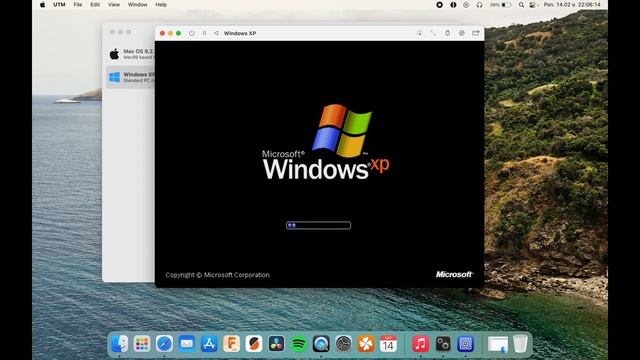The width and height of the screenshot is (640, 360).
Task: Open Spotlight search magnifier icon
Action: click(521, 5)
